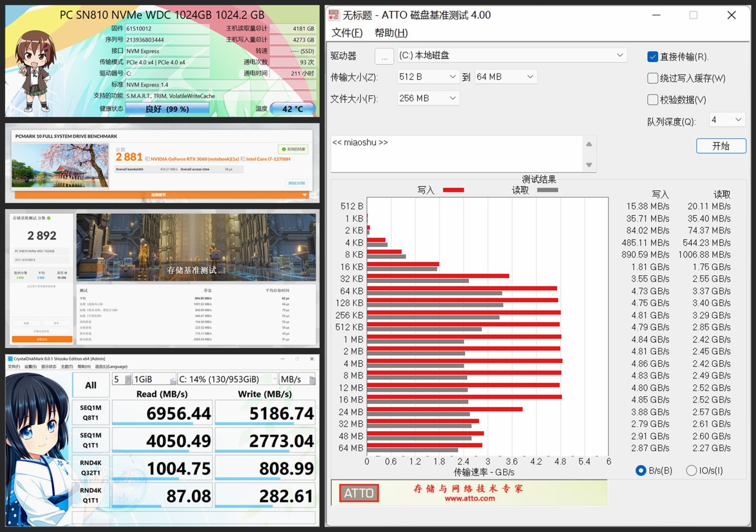The width and height of the screenshot is (756, 532).
Task: Click the ... drive browse button
Action: pos(384,56)
